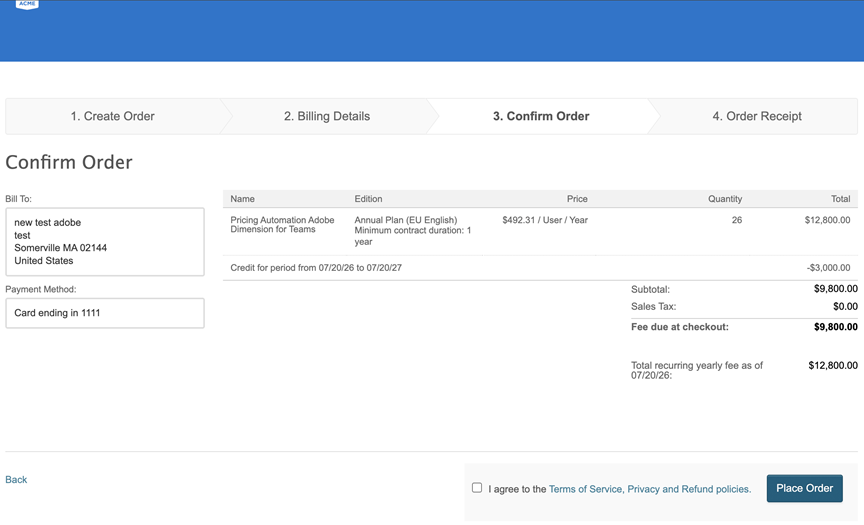Click the Bill To address box
Viewport: 864px width, 525px height.
point(105,242)
